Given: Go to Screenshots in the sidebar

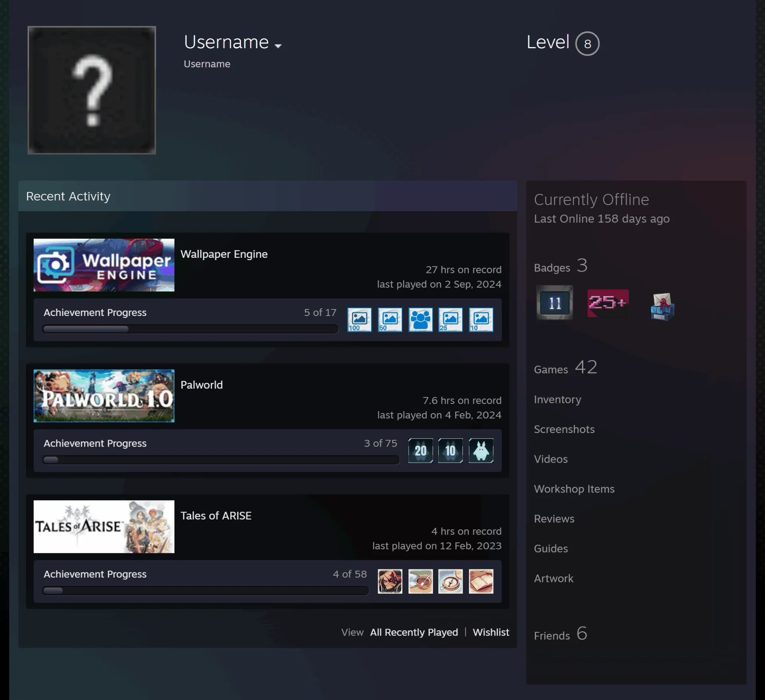Looking at the screenshot, I should pyautogui.click(x=564, y=429).
